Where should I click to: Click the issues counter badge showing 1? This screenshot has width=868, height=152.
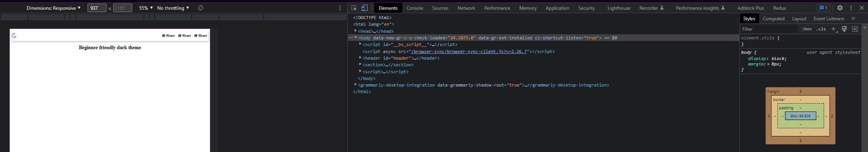823,8
